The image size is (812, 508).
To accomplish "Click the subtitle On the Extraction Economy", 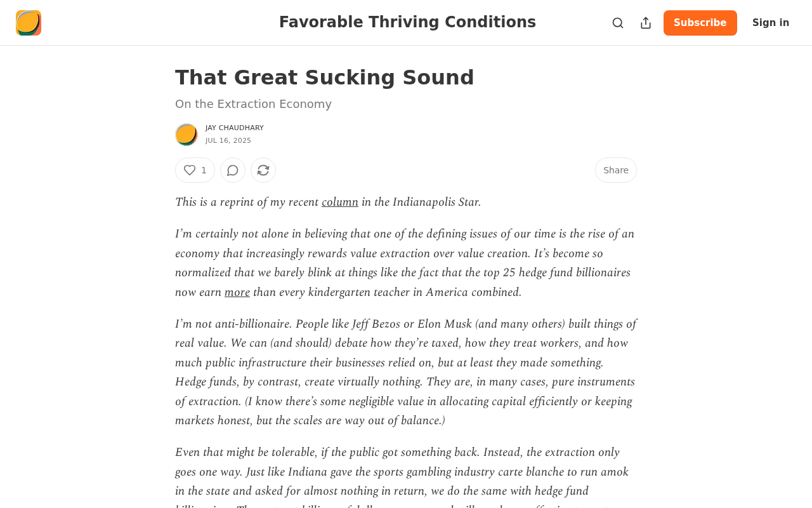I will pos(253,104).
